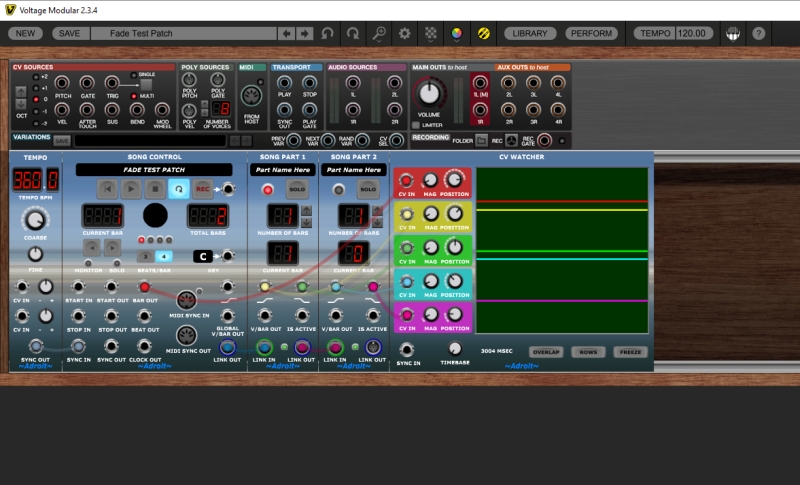Screen dimensions: 800x485
Task: Toggle Song Part 1 red enable button
Action: point(267,190)
